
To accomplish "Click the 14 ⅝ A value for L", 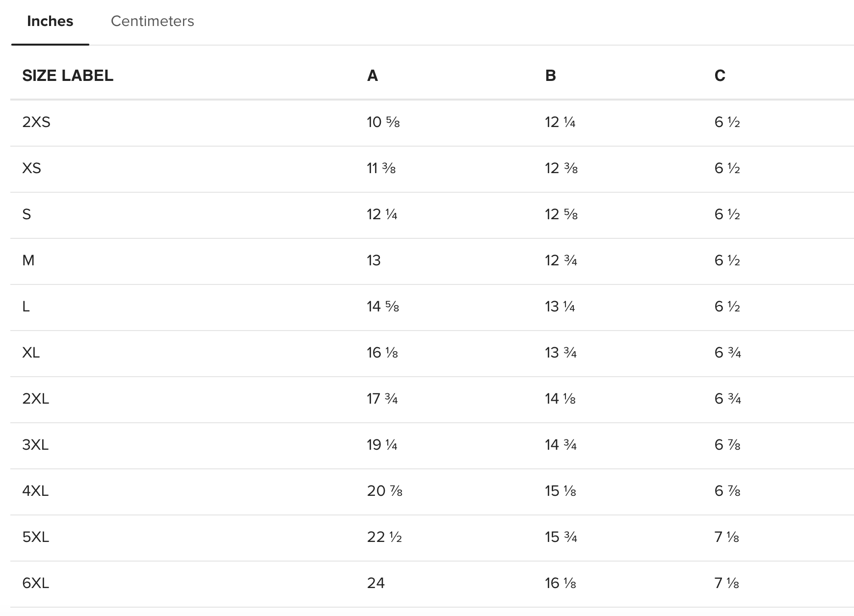I will pyautogui.click(x=383, y=306).
